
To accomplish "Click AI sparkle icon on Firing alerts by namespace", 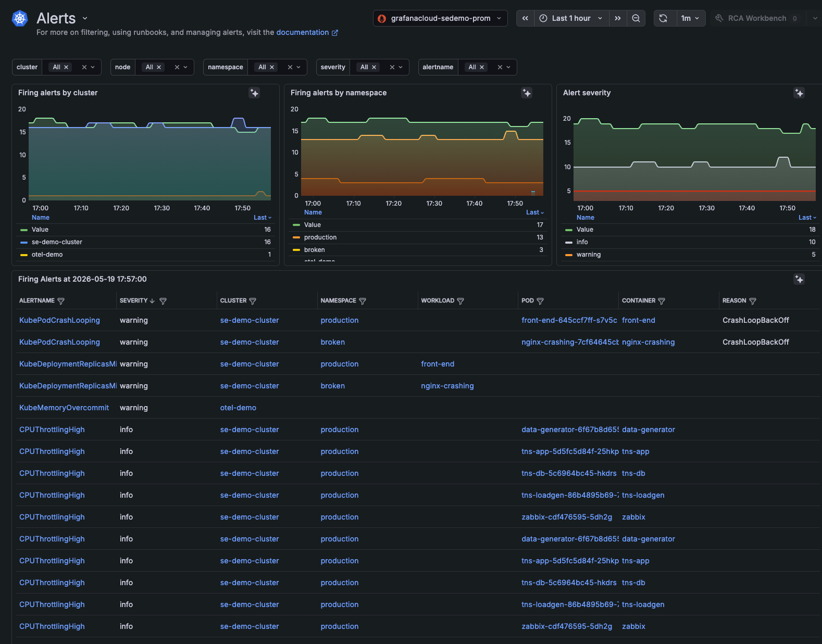I will pos(527,93).
